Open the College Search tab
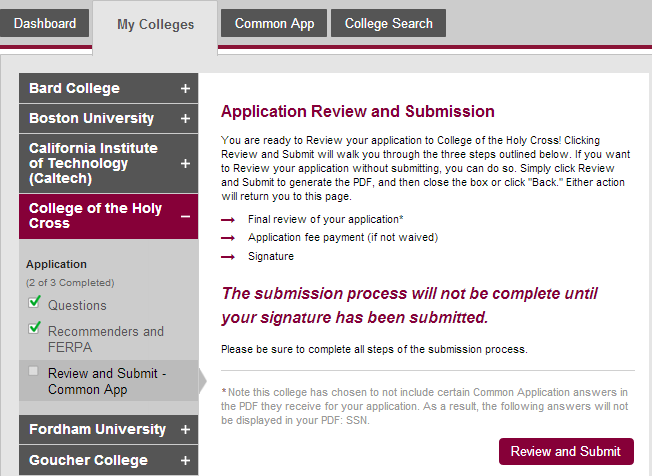 [x=388, y=23]
